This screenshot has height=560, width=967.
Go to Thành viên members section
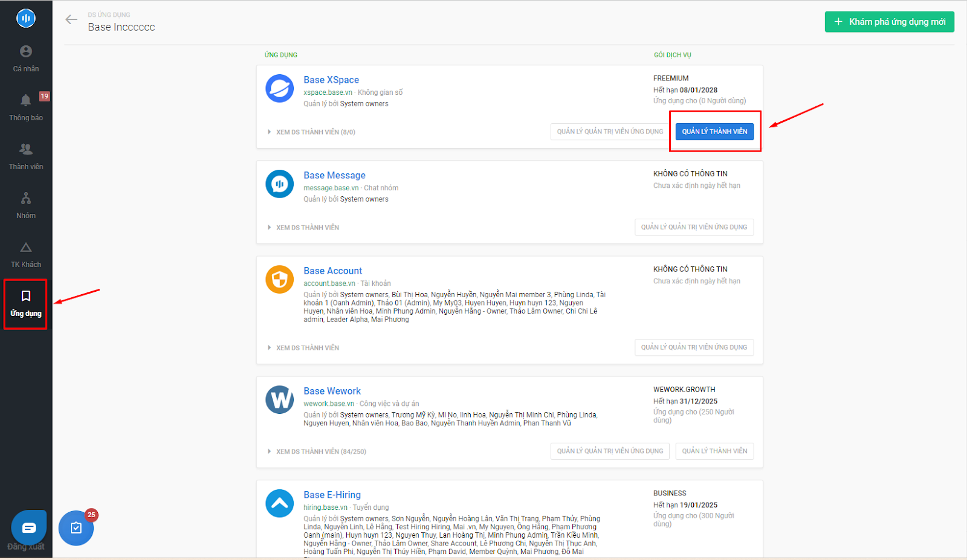pos(26,156)
